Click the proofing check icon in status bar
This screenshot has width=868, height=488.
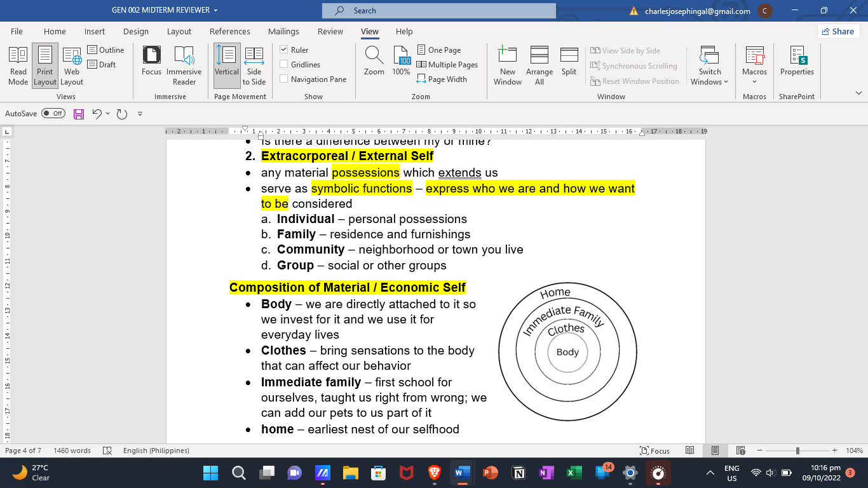pos(107,451)
